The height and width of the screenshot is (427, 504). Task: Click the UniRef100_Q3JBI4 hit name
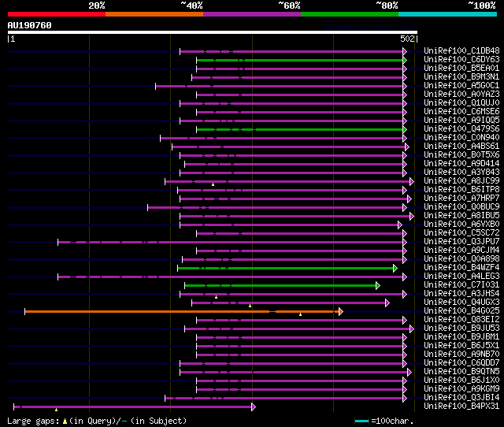(461, 398)
